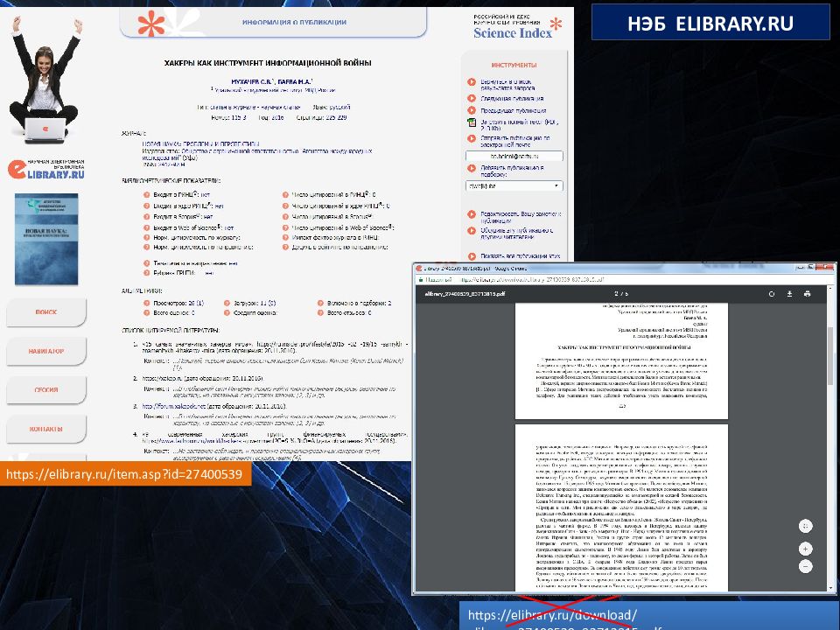Click bullet icon next to Входит в Scopus
Screen dimensions: 840x630
146,216
